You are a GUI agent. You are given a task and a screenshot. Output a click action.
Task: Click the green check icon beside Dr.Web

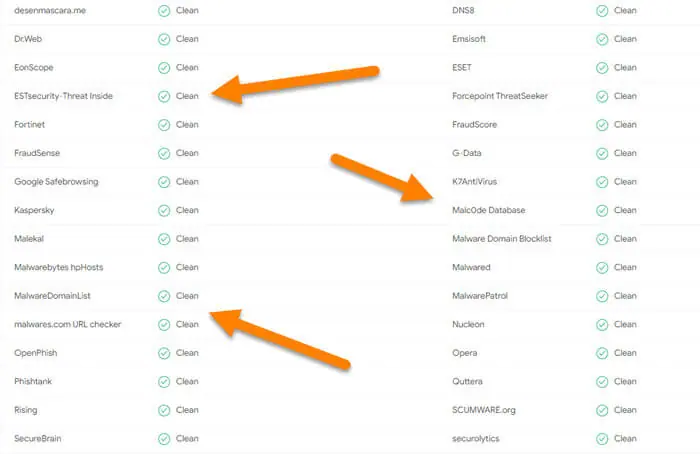[x=164, y=39]
